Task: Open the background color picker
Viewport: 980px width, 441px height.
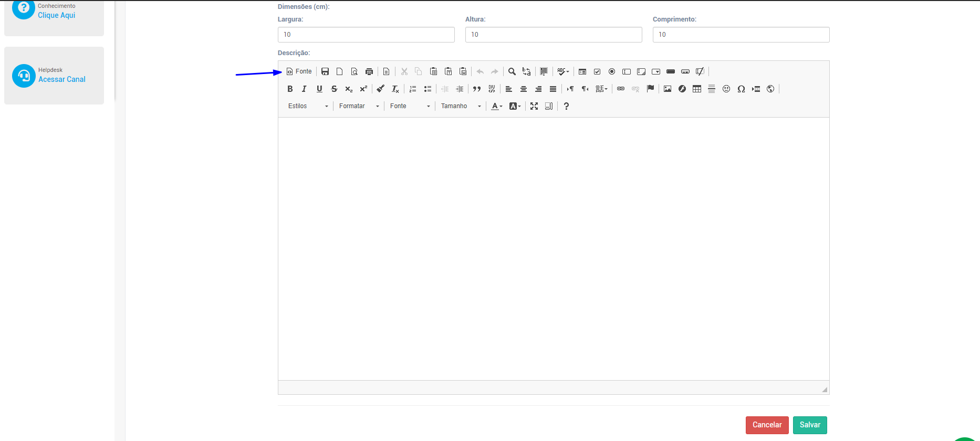Action: [x=515, y=106]
